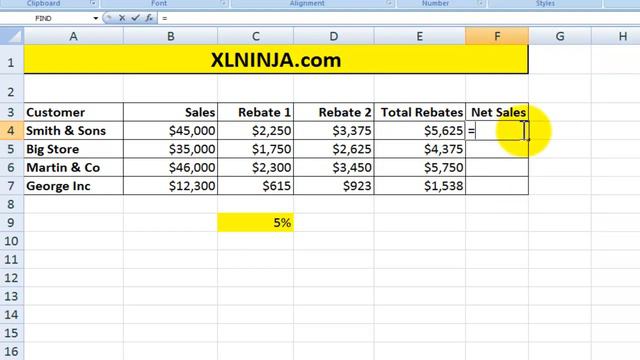
Task: Select column G header
Action: (x=560, y=36)
